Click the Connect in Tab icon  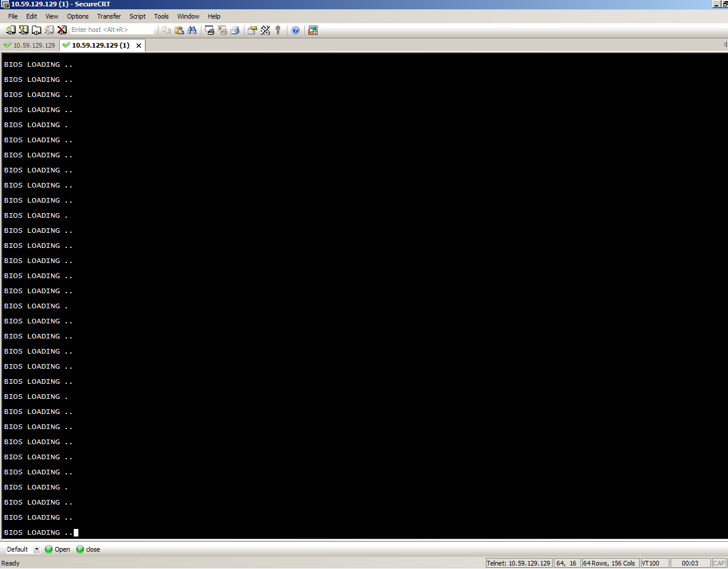pyautogui.click(x=37, y=30)
